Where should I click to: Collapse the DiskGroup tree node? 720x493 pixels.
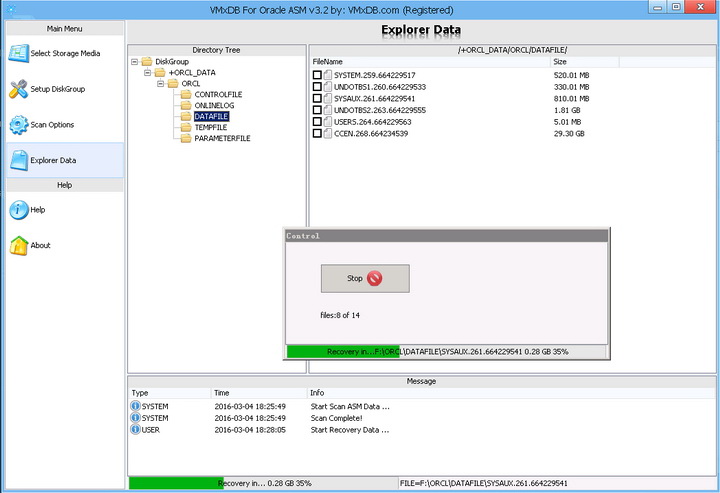coord(135,62)
